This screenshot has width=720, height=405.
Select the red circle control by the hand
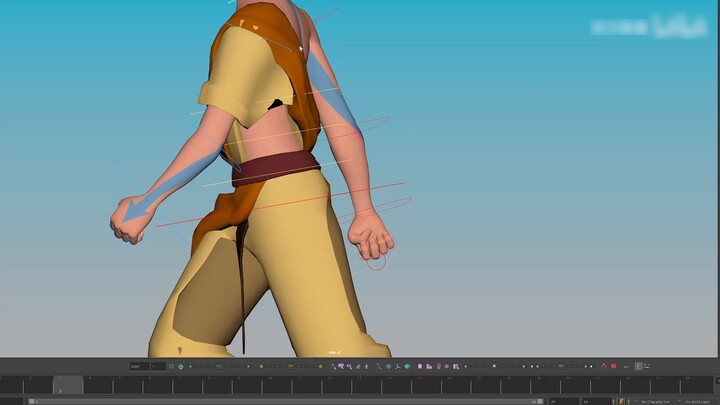point(375,263)
